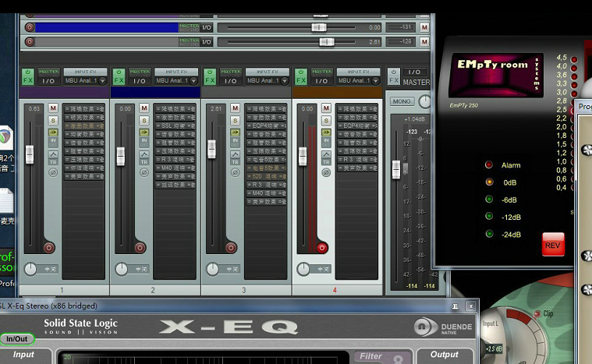Open envelope button on track 1
This screenshot has width=592, height=364.
(x=53, y=154)
